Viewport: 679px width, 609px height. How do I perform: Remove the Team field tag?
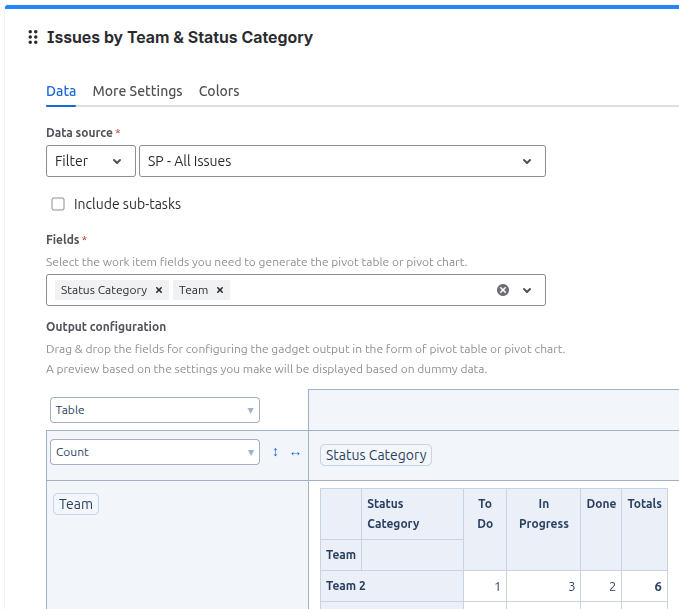pos(220,290)
